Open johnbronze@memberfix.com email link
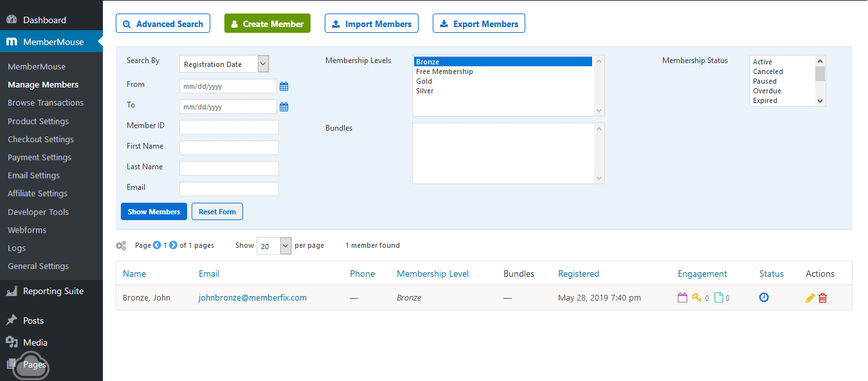 (253, 298)
